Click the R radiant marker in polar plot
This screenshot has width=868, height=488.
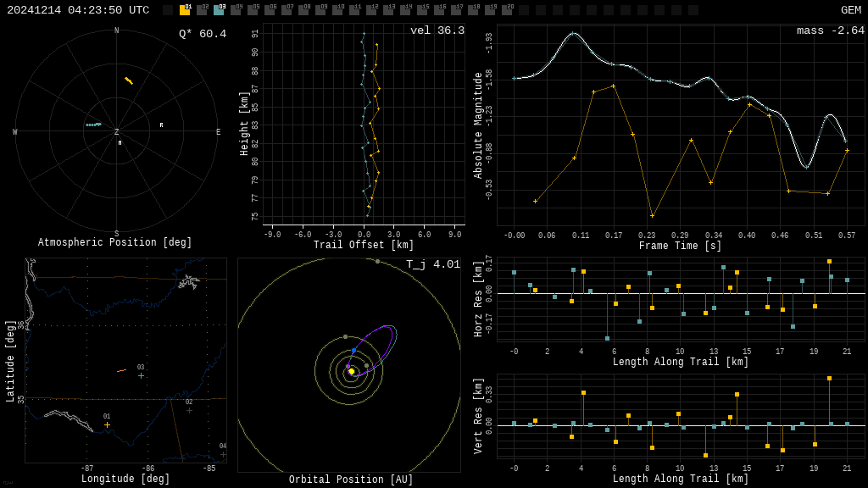point(161,125)
